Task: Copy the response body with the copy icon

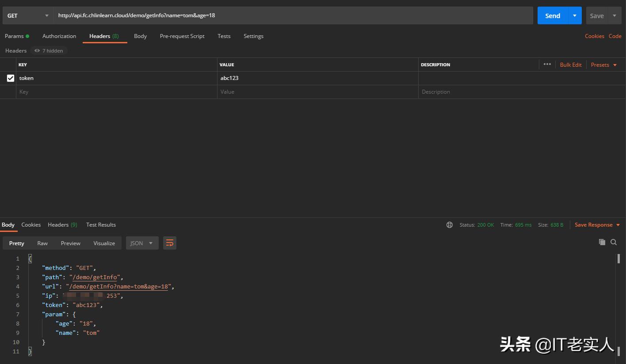Action: point(602,242)
